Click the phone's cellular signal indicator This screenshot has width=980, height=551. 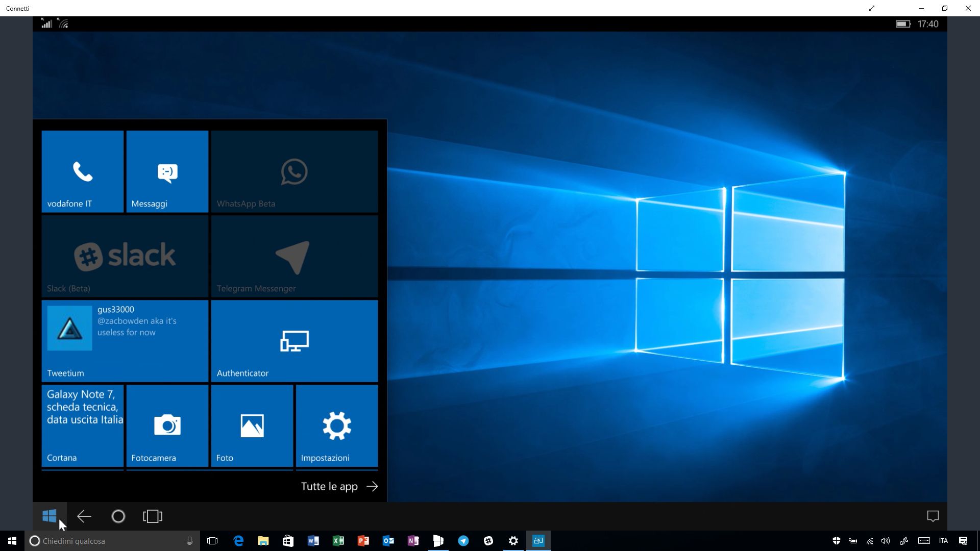46,23
